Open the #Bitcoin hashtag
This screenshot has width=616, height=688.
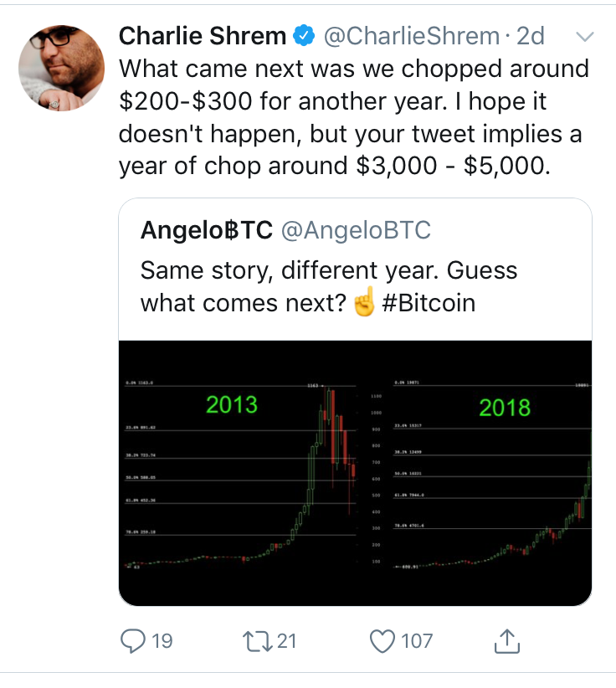(x=429, y=301)
